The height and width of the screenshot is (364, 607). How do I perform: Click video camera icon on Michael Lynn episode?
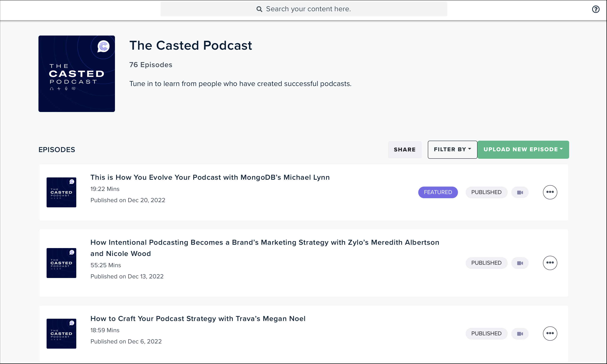(x=520, y=192)
